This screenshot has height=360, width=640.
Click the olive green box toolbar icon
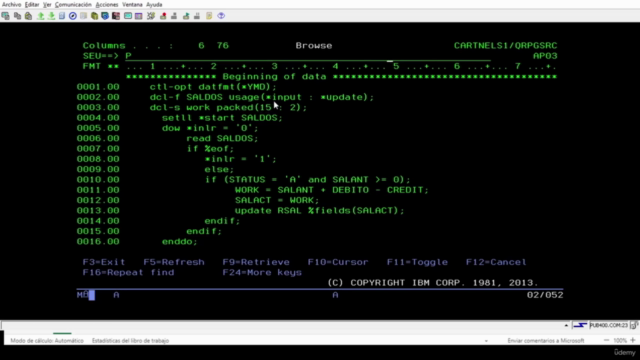click(x=94, y=16)
